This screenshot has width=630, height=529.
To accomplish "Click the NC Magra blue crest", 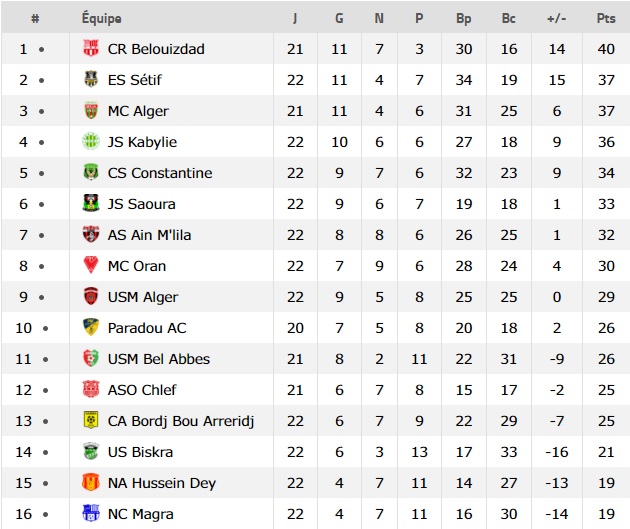I will point(91,513).
